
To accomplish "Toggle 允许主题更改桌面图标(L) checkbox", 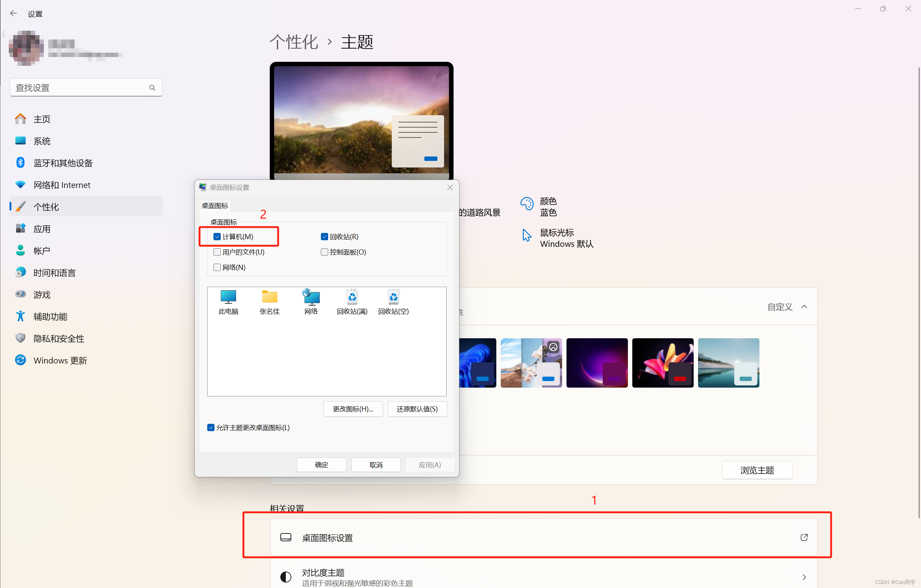I will click(211, 427).
